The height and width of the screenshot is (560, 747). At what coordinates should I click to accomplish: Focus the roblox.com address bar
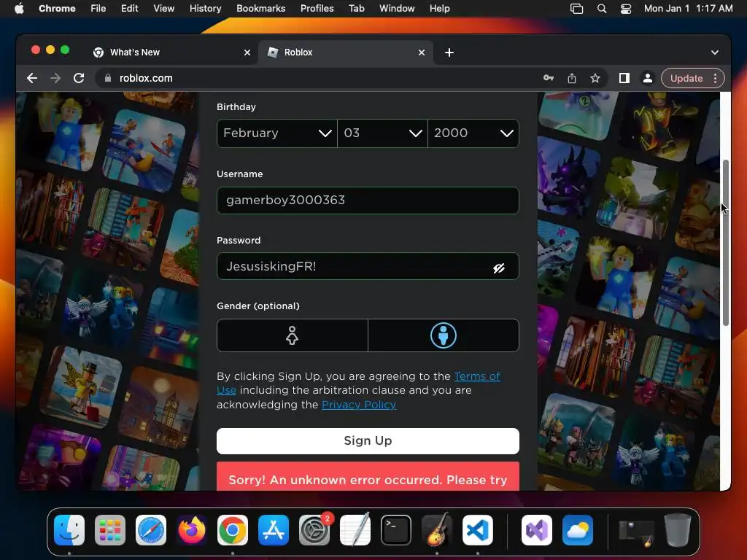[314, 78]
